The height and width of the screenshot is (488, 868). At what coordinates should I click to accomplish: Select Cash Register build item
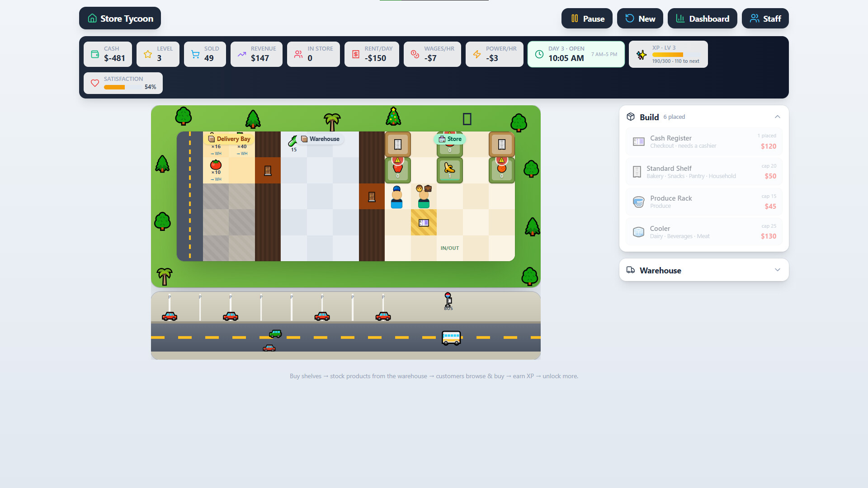[704, 141]
